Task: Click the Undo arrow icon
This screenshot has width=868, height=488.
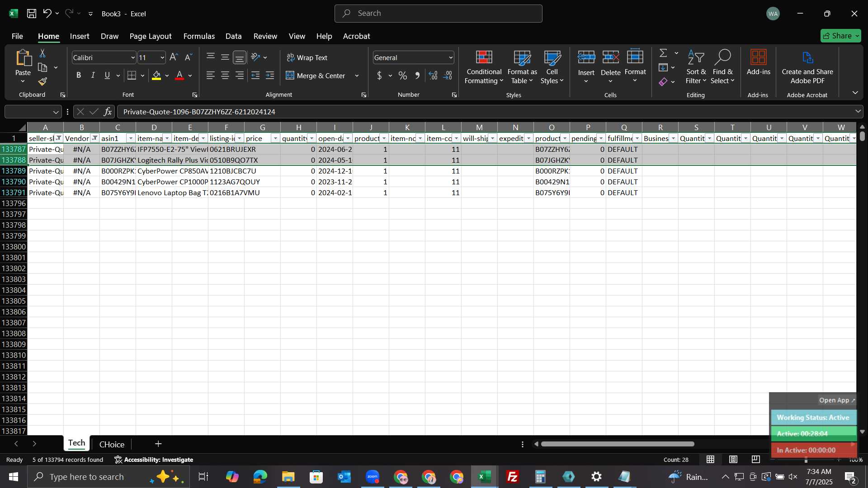Action: [47, 14]
